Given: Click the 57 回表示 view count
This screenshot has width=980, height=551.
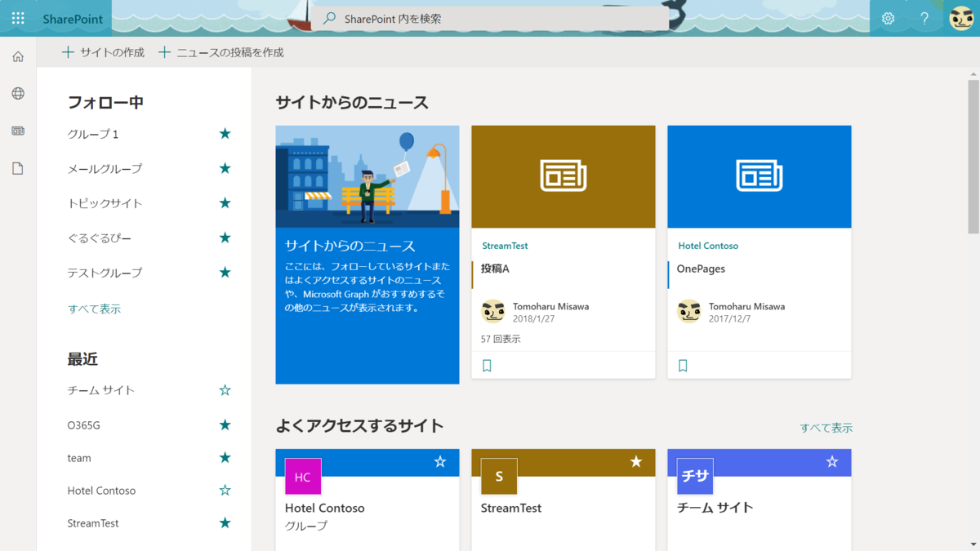Looking at the screenshot, I should 501,339.
